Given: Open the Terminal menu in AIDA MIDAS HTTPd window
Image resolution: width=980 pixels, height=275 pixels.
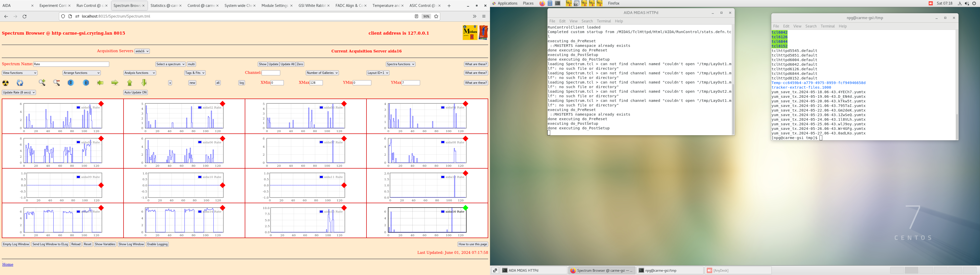Looking at the screenshot, I should [603, 21].
